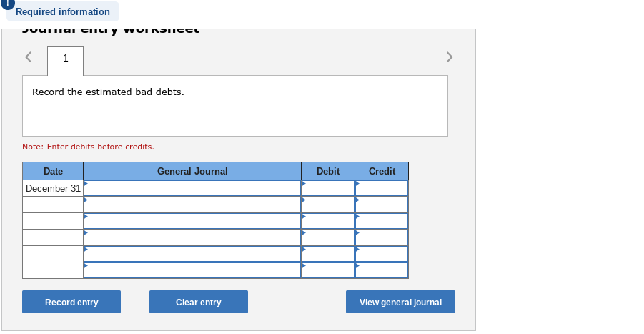Select fourth row Credit cell
This screenshot has width=644, height=334.
click(x=382, y=237)
